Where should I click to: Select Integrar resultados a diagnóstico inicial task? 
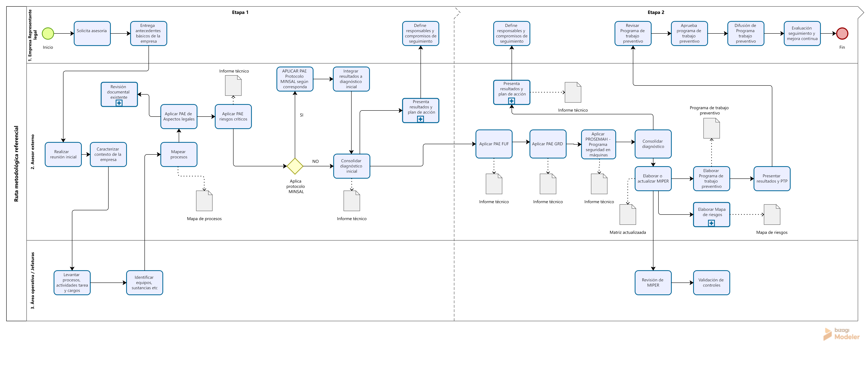[351, 79]
